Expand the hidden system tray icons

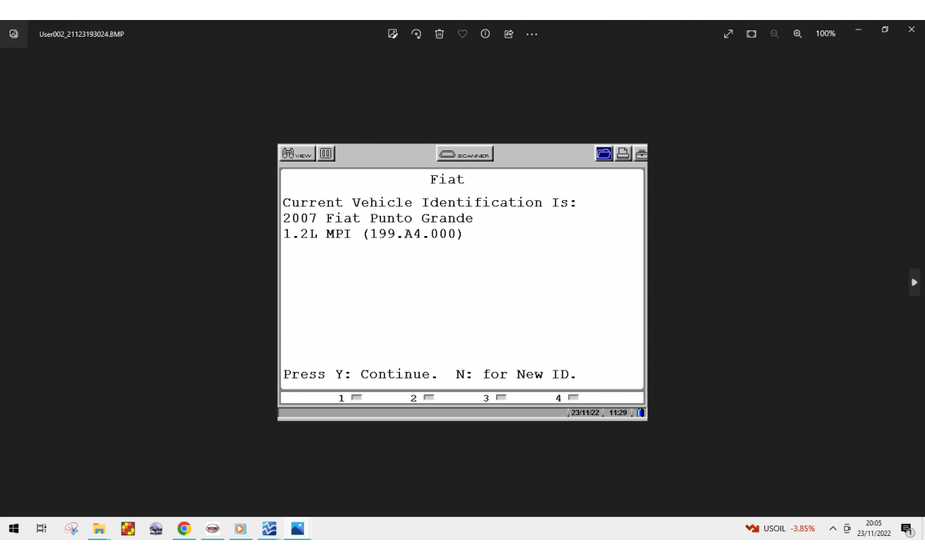[833, 529]
